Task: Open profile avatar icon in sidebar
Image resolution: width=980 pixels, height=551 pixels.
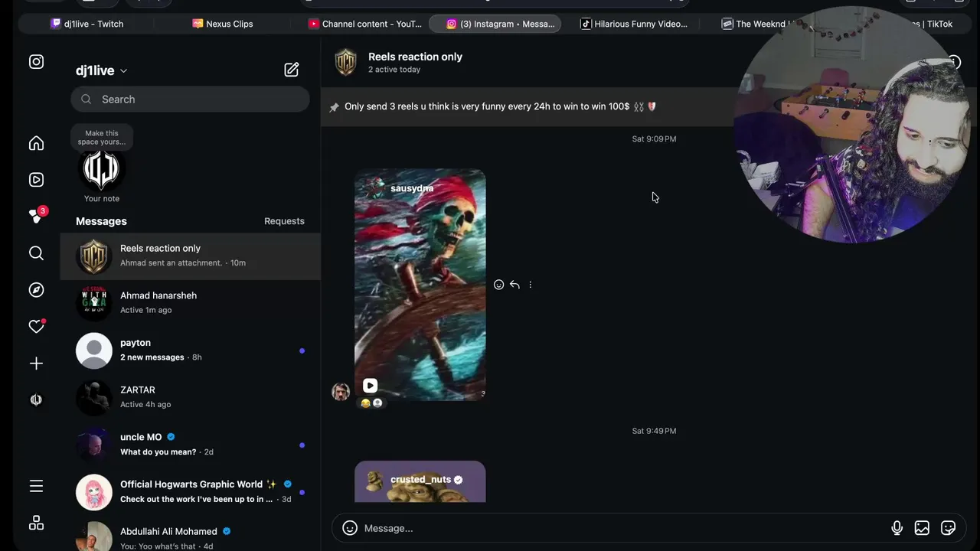Action: (36, 400)
